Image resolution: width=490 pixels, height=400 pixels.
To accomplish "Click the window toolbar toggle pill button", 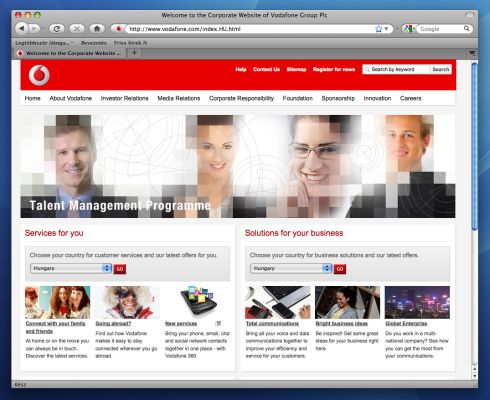I will pos(470,15).
